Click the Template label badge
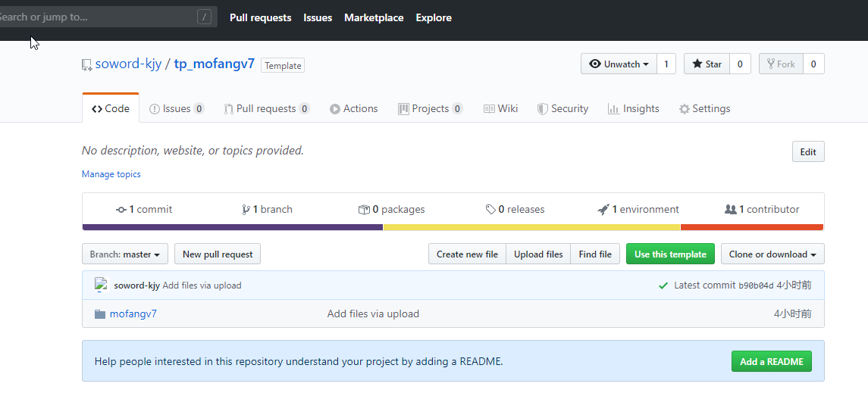 pyautogui.click(x=283, y=66)
